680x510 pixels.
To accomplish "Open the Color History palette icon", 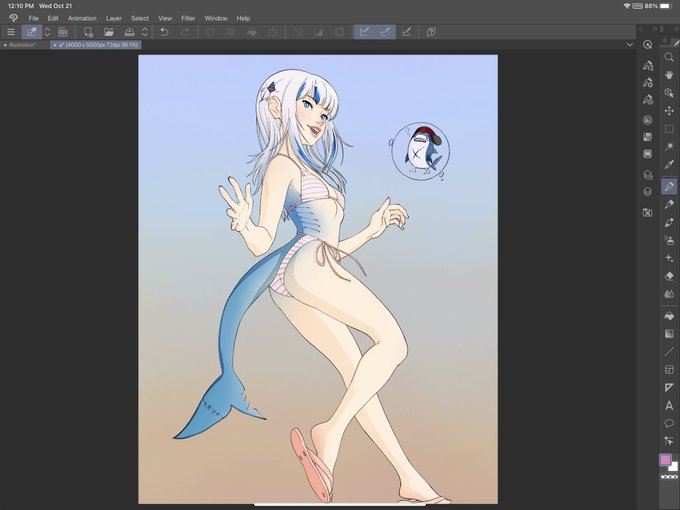I will [647, 154].
